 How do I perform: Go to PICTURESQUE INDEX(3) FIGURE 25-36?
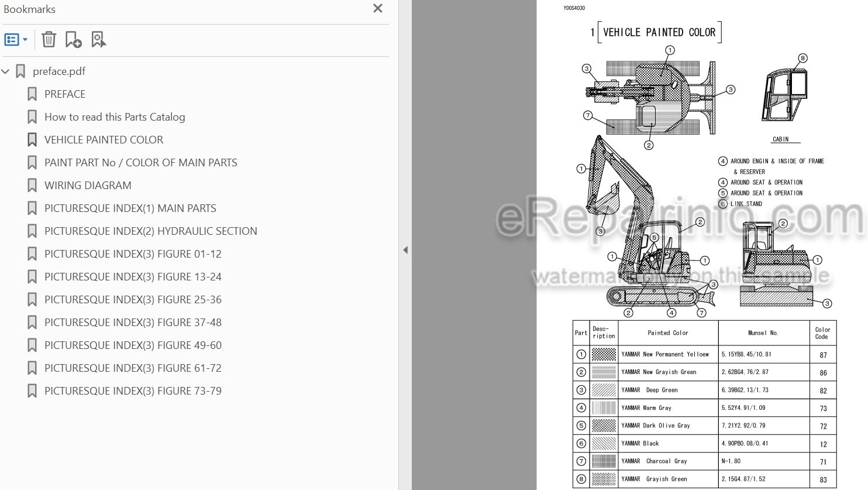point(133,300)
